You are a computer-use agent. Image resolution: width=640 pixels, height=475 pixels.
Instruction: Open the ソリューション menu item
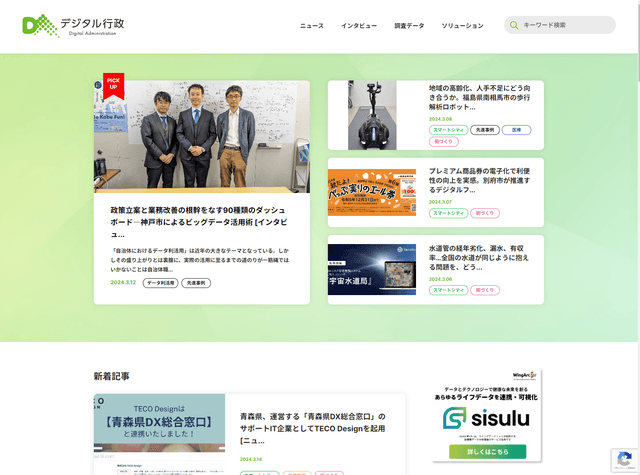[x=462, y=26]
